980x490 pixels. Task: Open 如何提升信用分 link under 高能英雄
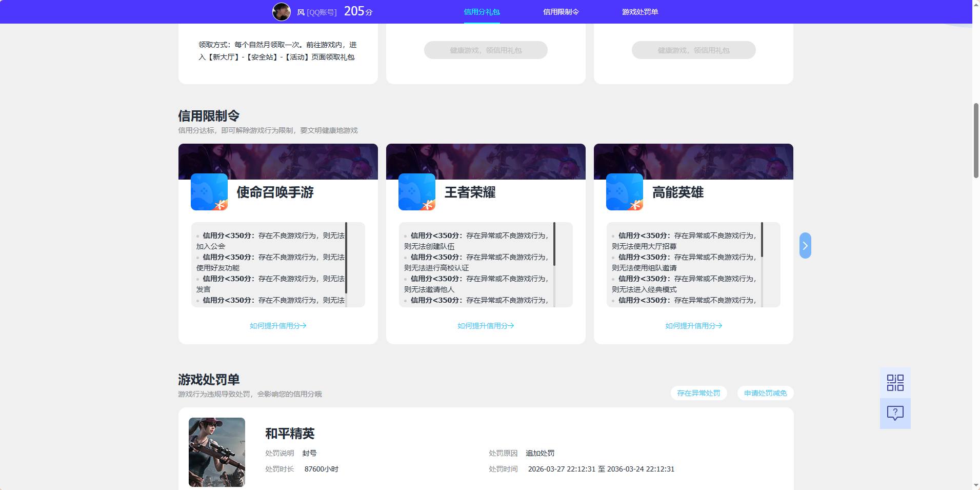coord(693,326)
